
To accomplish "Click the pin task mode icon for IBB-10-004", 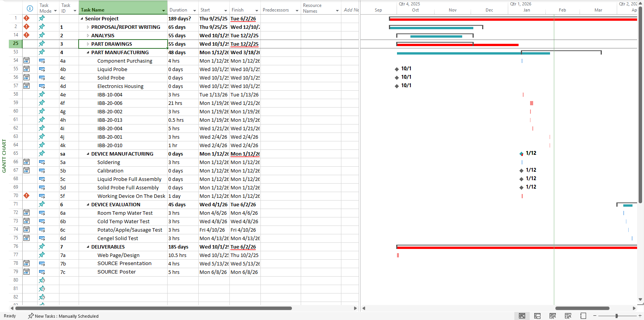I will pos(42,95).
